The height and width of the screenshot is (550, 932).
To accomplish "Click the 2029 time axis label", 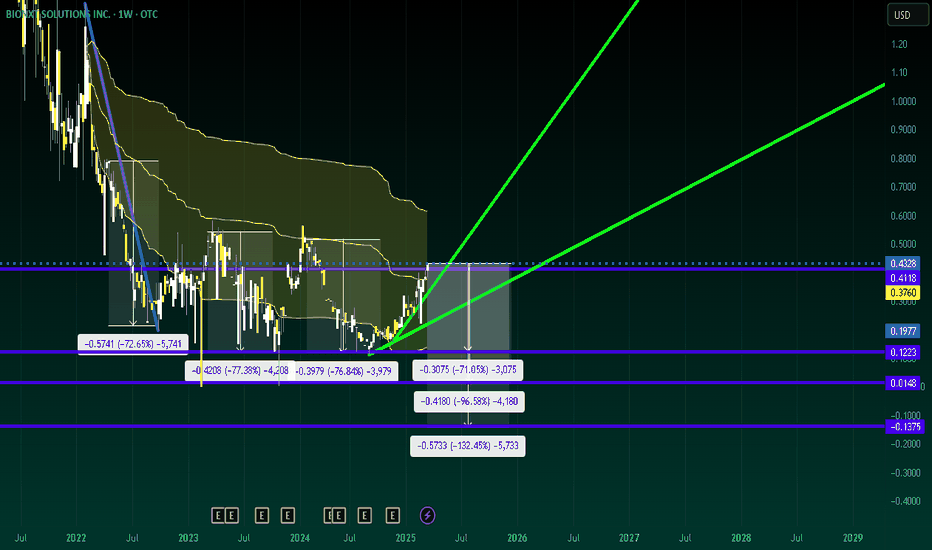I will [x=853, y=538].
